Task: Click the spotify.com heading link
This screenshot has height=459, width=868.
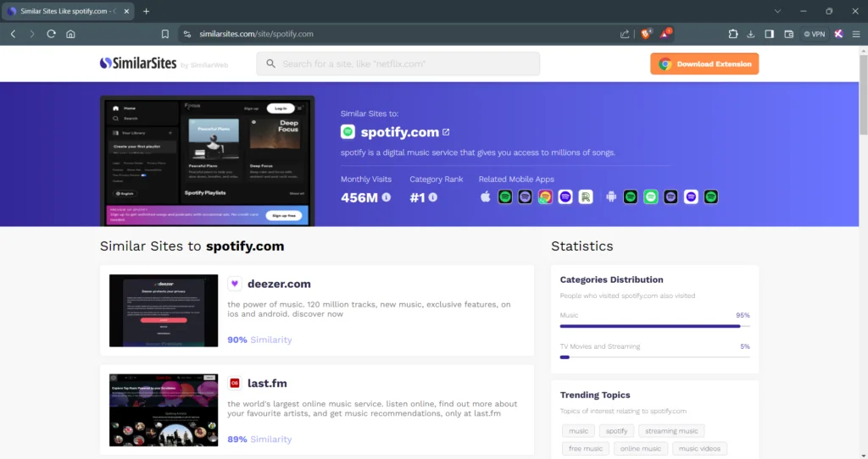Action: (x=400, y=132)
